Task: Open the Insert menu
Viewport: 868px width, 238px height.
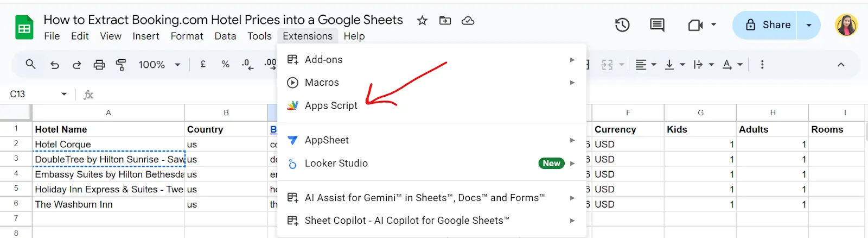Action: pyautogui.click(x=146, y=36)
